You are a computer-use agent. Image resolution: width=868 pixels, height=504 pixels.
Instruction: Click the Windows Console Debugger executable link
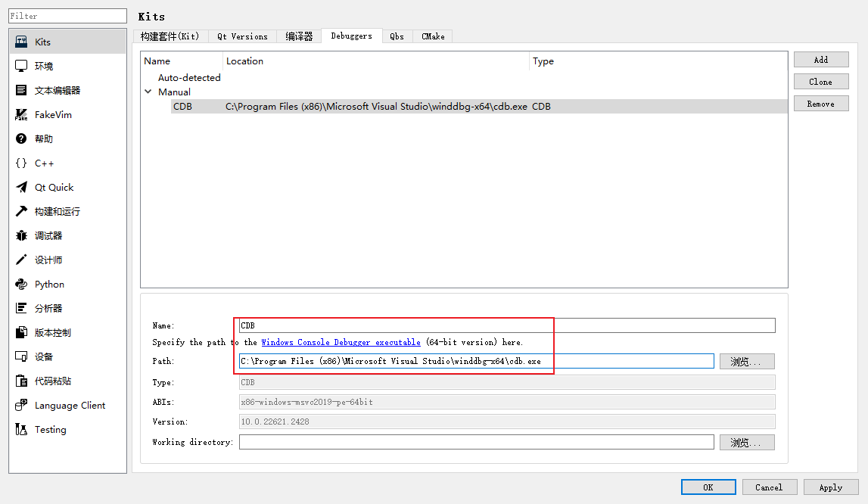pyautogui.click(x=341, y=342)
